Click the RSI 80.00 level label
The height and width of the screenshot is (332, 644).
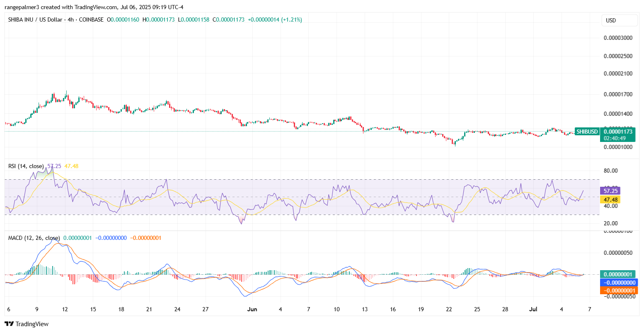610,171
